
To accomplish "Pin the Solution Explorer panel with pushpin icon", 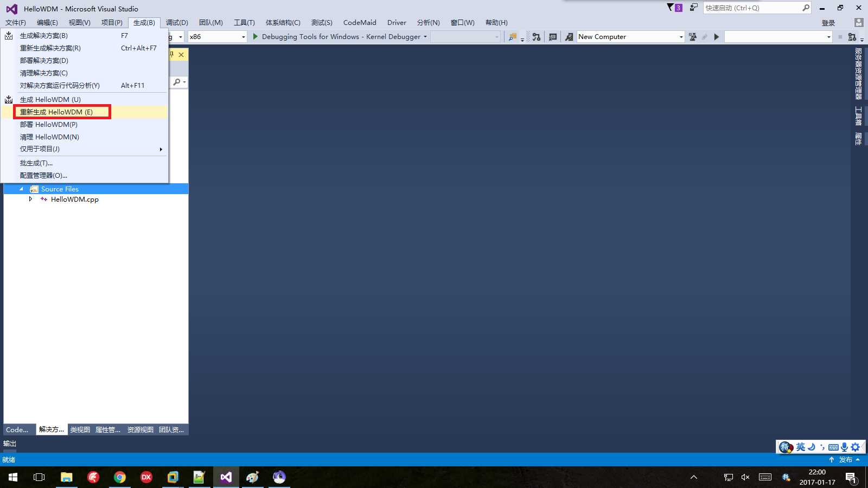I will point(172,55).
